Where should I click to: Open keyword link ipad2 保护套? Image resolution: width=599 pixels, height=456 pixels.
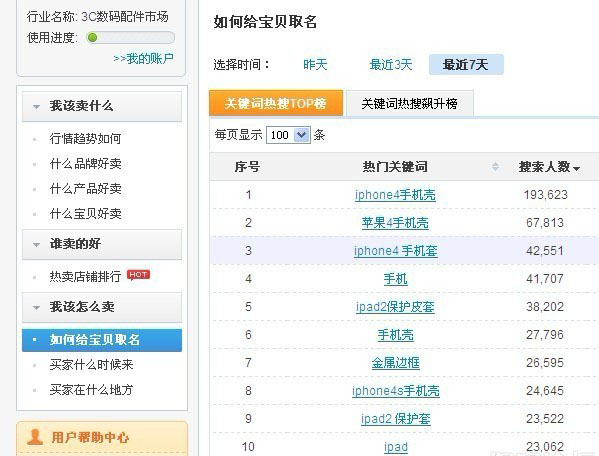[x=396, y=419]
